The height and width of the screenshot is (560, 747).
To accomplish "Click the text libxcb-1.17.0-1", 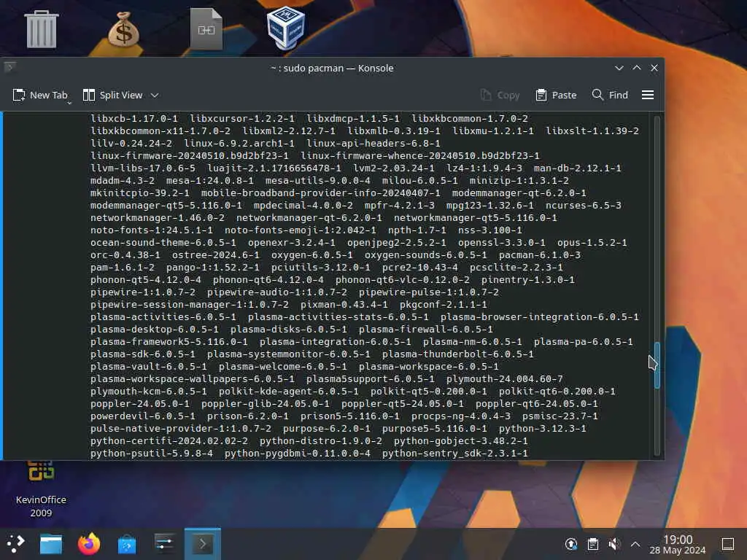I will pyautogui.click(x=134, y=118).
